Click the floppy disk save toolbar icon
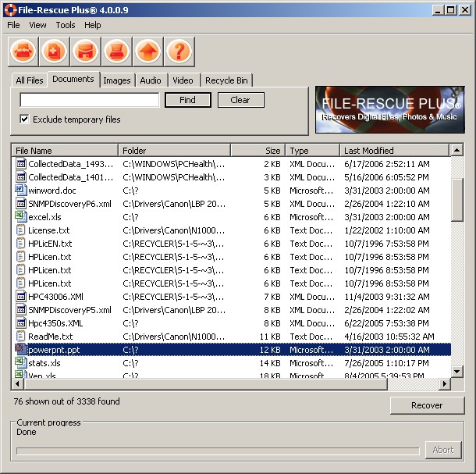Screen dimensions: 476x474 86,51
